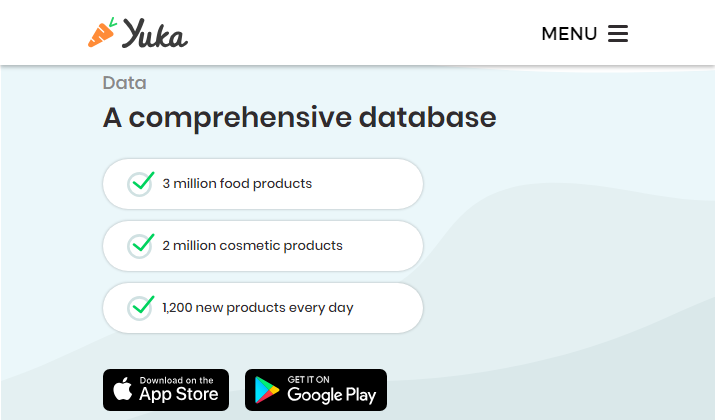Select the 3 million food products pill

pos(263,184)
